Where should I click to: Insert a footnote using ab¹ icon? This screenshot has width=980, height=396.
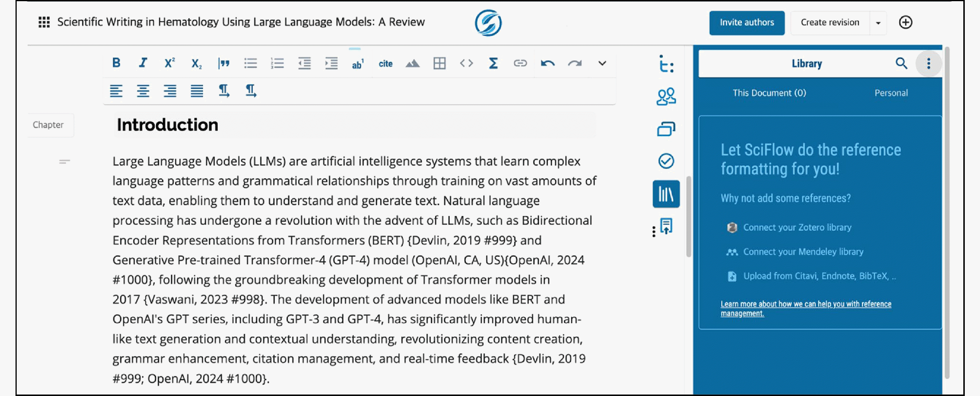pos(357,64)
